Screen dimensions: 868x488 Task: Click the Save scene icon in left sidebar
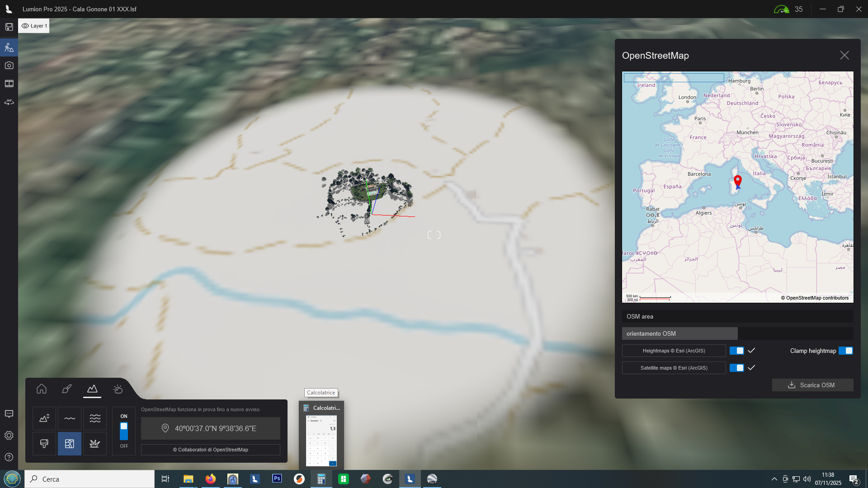tap(9, 27)
